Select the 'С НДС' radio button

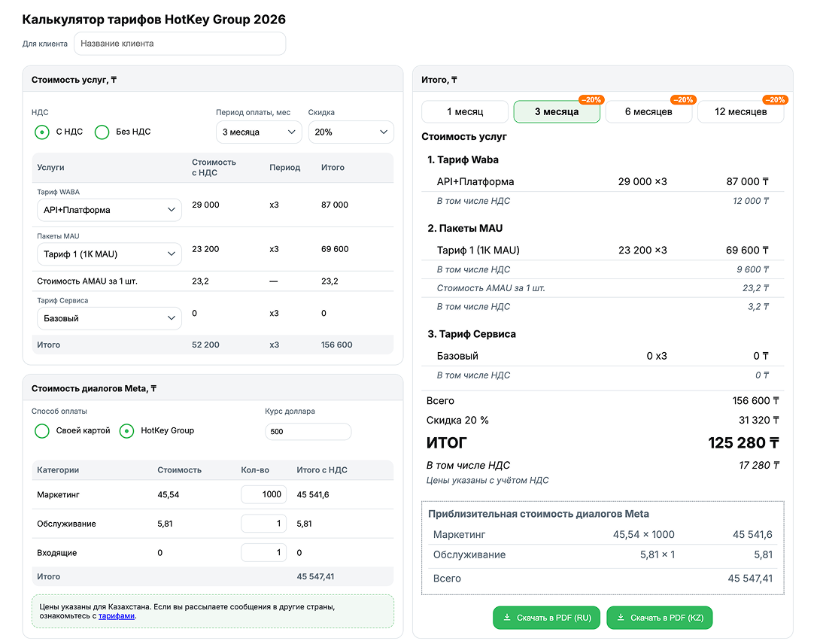tap(42, 132)
